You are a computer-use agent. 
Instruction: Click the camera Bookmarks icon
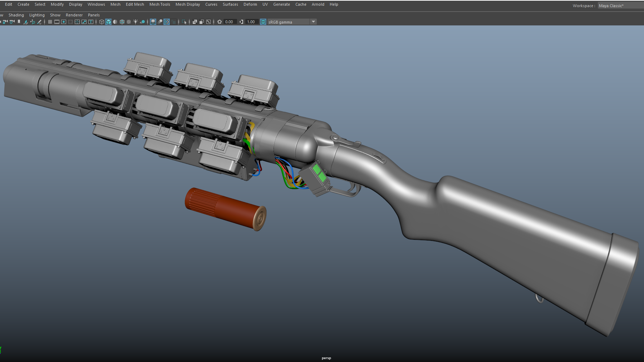click(19, 22)
